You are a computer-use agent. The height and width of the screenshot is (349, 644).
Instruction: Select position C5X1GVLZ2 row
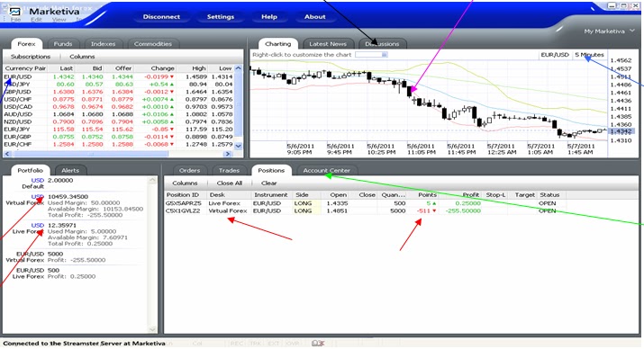coord(366,210)
